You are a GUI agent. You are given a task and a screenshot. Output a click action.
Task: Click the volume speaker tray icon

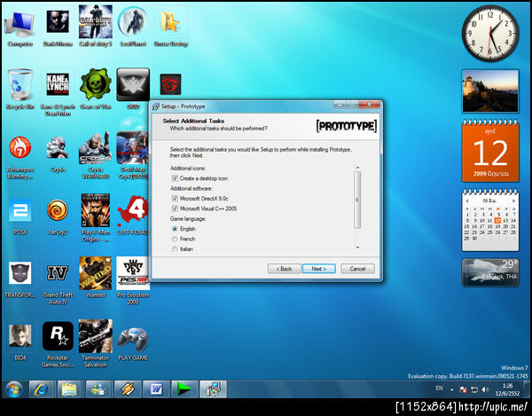point(485,389)
